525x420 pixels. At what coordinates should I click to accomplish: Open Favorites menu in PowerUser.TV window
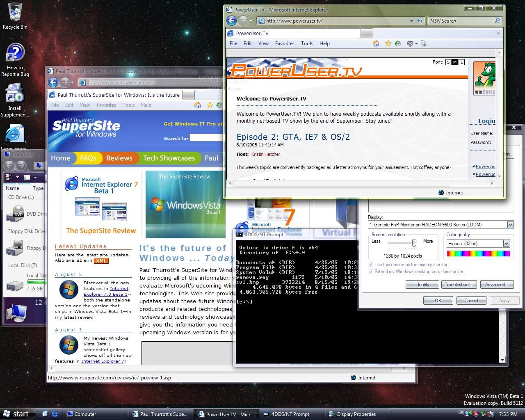[x=285, y=43]
